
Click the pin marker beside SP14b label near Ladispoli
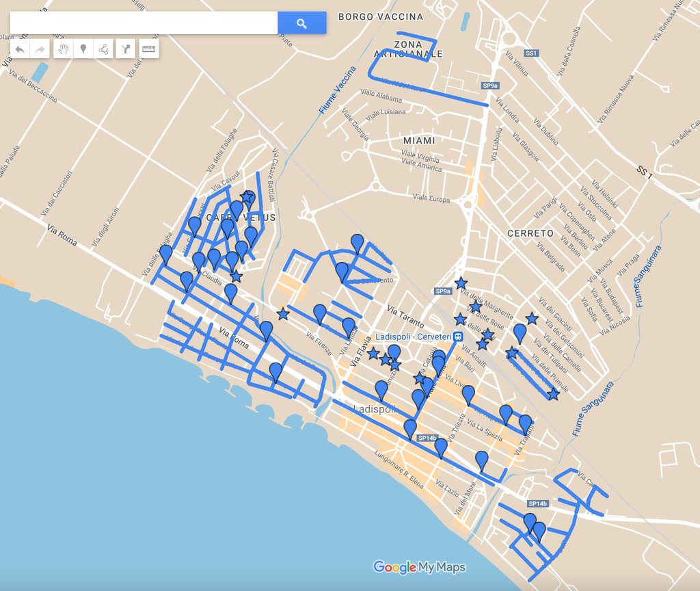tap(410, 430)
